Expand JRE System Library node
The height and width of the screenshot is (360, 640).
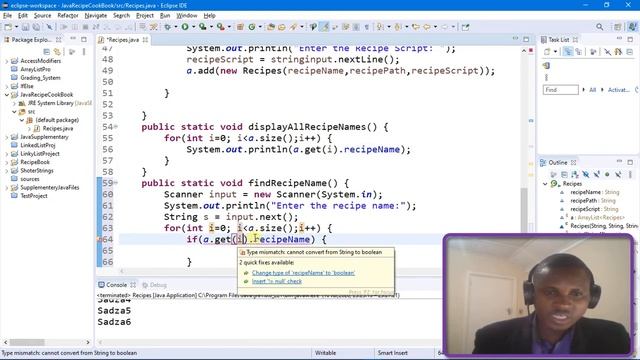(x=14, y=103)
